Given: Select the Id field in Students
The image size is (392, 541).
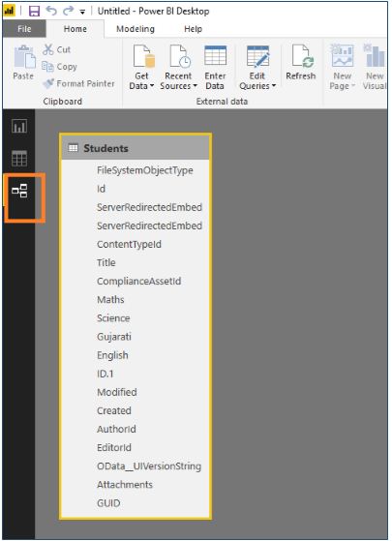Looking at the screenshot, I should coord(101,189).
